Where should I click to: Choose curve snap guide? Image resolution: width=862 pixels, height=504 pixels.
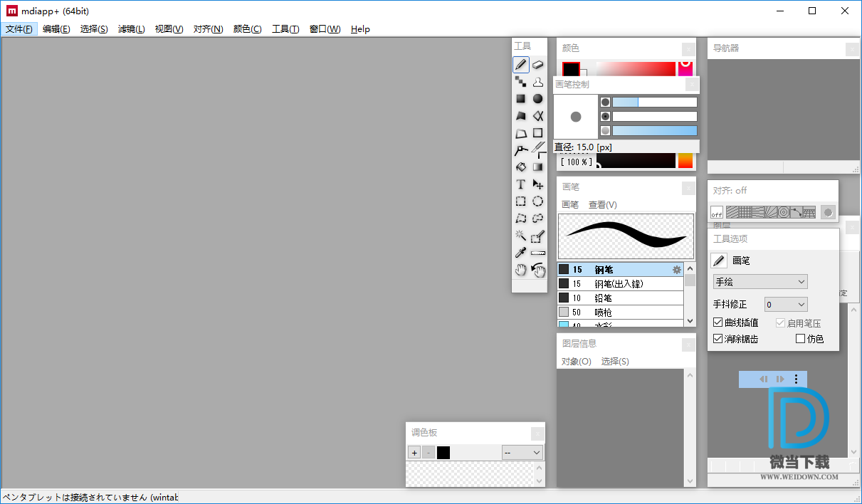pyautogui.click(x=797, y=212)
